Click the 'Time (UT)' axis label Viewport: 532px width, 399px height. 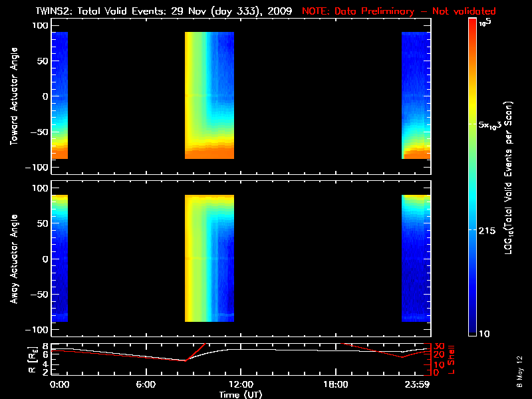coord(241,394)
